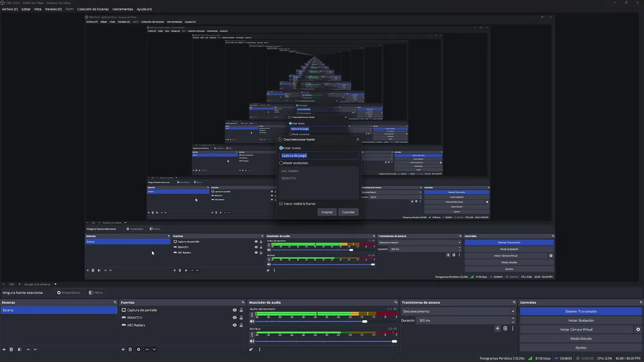Open Mic/Aux channel options dots
644x362 pixels.
252,335
